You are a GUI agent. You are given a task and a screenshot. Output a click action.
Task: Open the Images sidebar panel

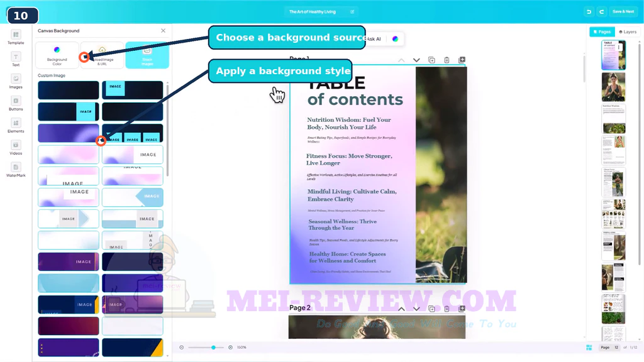click(x=16, y=82)
